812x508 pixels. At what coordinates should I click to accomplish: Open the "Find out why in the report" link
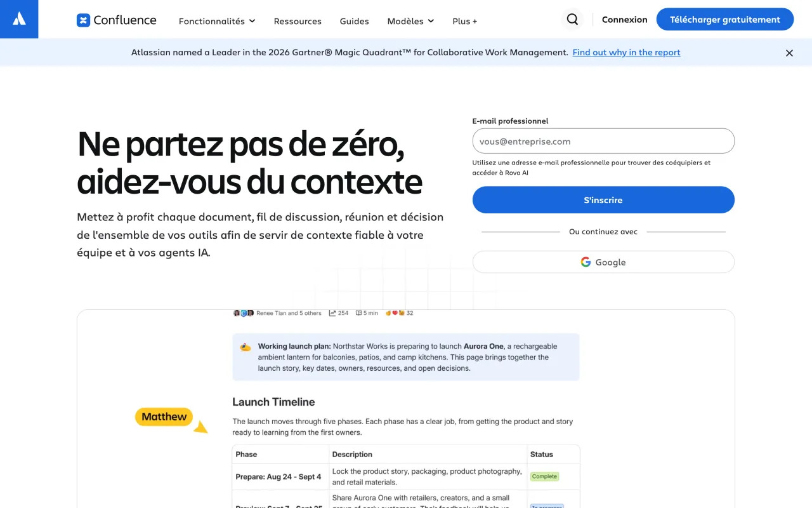[x=626, y=53]
